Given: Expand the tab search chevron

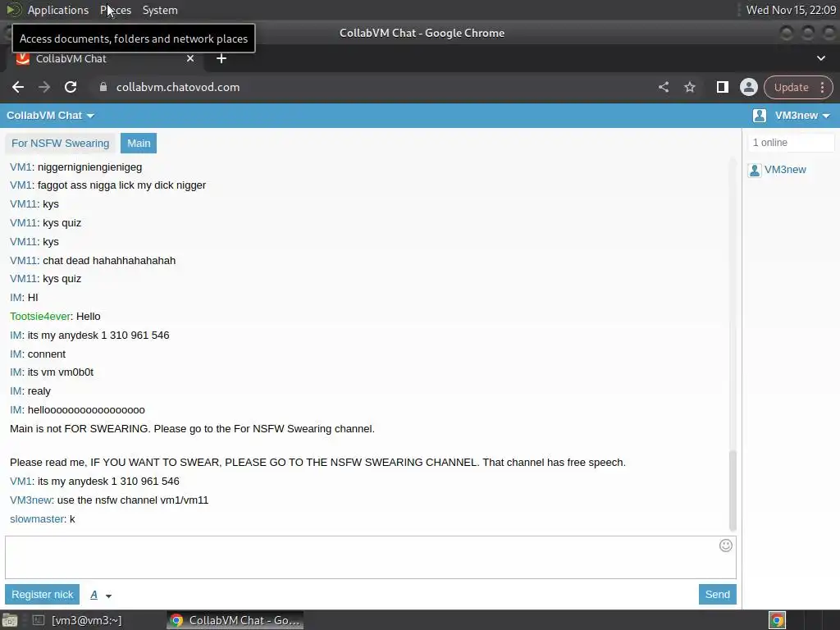Looking at the screenshot, I should [x=820, y=58].
